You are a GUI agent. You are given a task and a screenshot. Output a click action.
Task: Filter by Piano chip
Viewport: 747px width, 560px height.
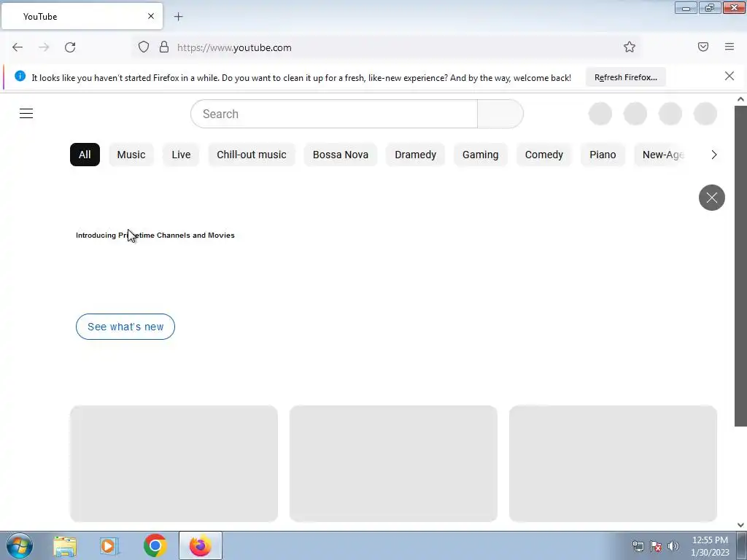pyautogui.click(x=603, y=155)
